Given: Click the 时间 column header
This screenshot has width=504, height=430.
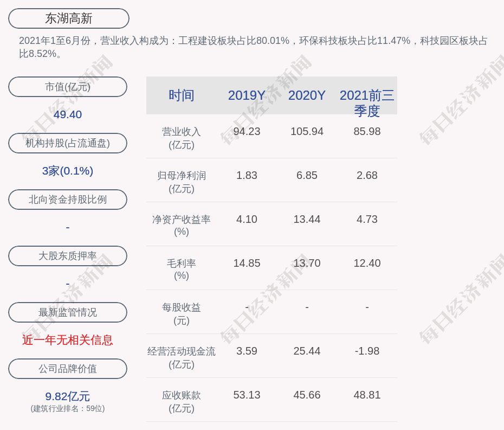Looking at the screenshot, I should click(182, 95).
